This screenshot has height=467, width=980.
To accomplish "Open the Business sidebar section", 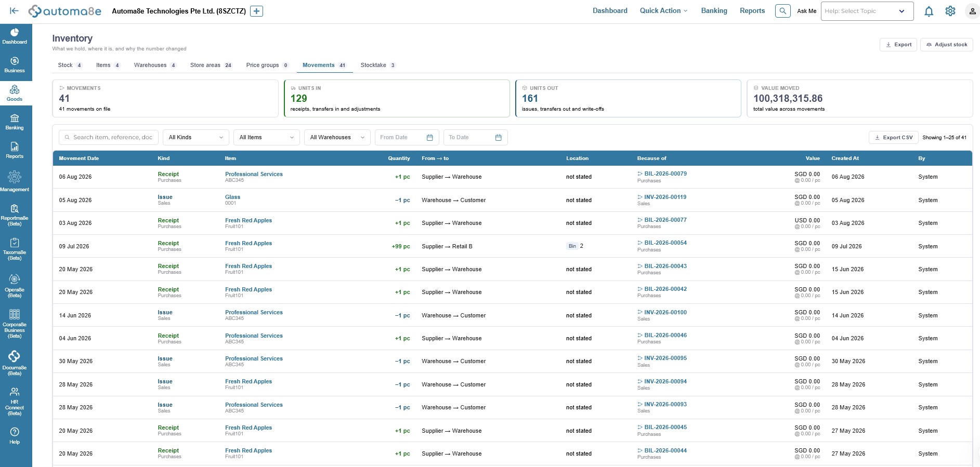I will coord(15,65).
